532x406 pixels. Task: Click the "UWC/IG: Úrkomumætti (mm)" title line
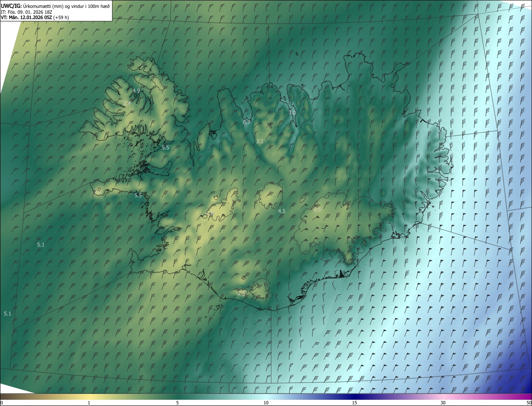tap(55, 6)
